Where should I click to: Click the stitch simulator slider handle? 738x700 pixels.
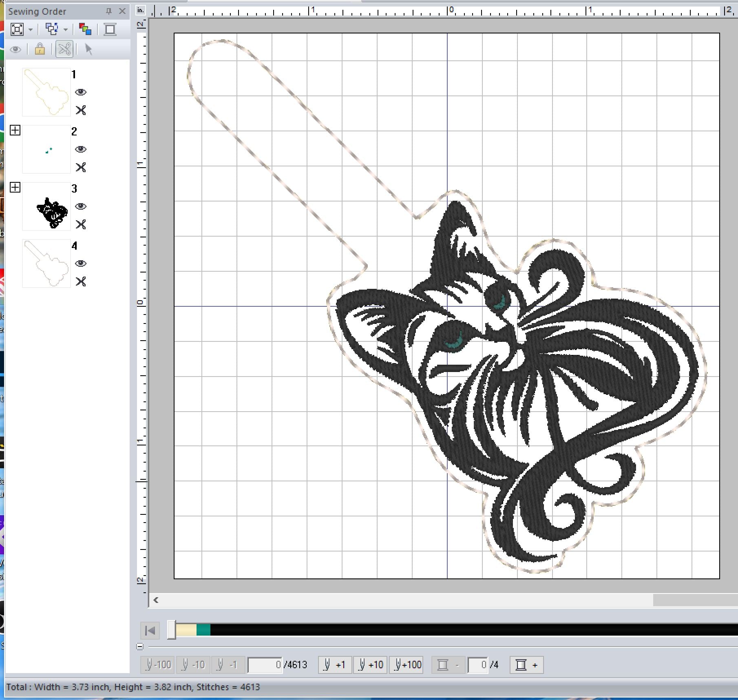coord(172,630)
